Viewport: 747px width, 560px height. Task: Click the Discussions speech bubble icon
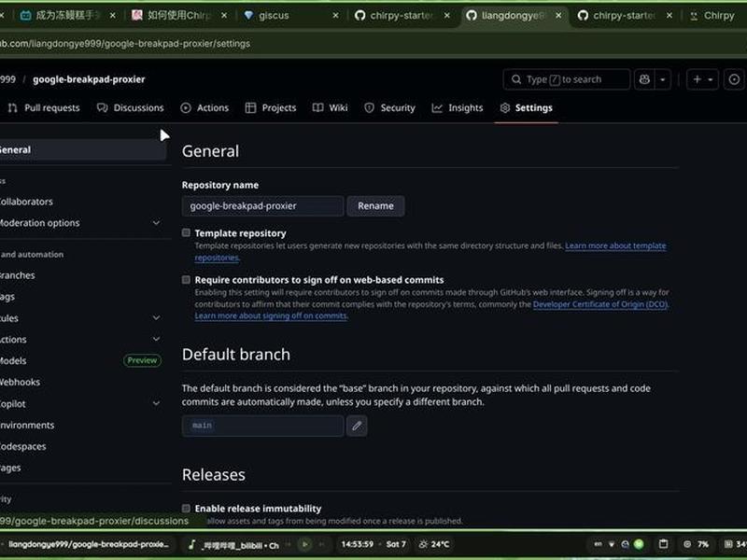point(102,108)
